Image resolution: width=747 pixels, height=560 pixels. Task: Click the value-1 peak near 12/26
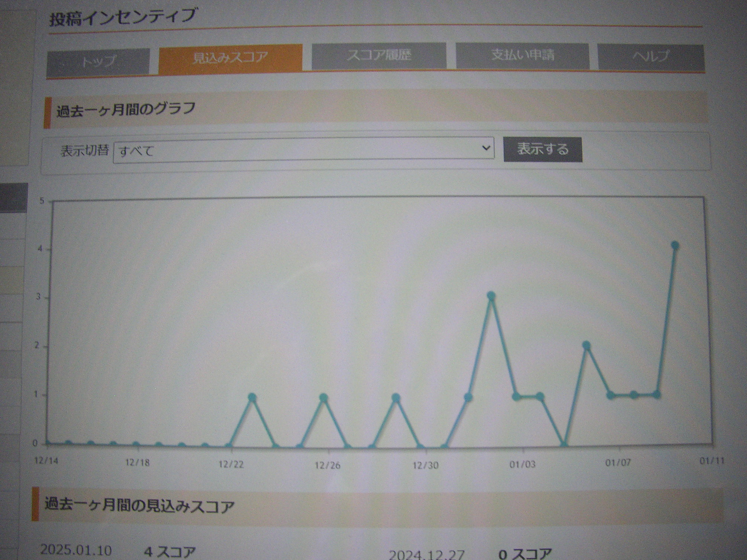[x=323, y=398]
